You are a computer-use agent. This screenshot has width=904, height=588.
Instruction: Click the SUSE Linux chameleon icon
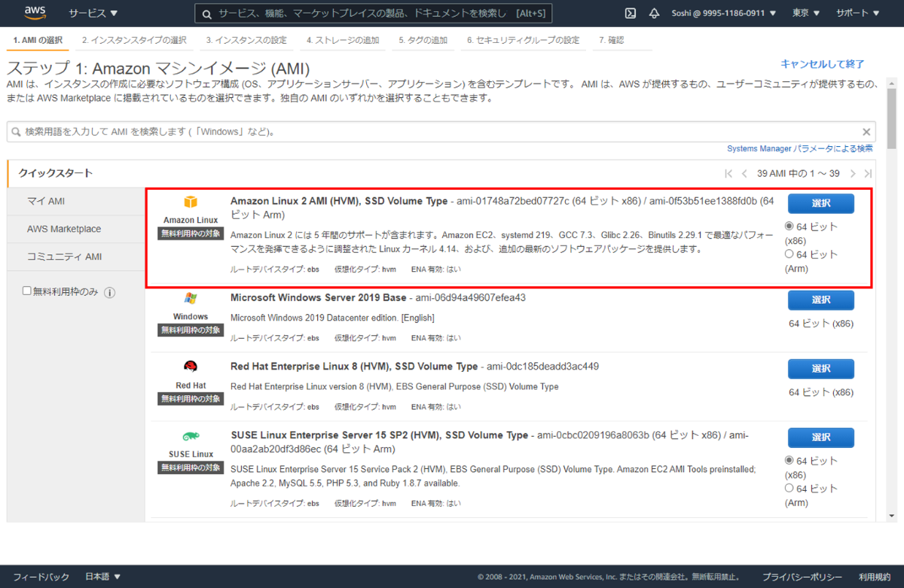point(191,437)
